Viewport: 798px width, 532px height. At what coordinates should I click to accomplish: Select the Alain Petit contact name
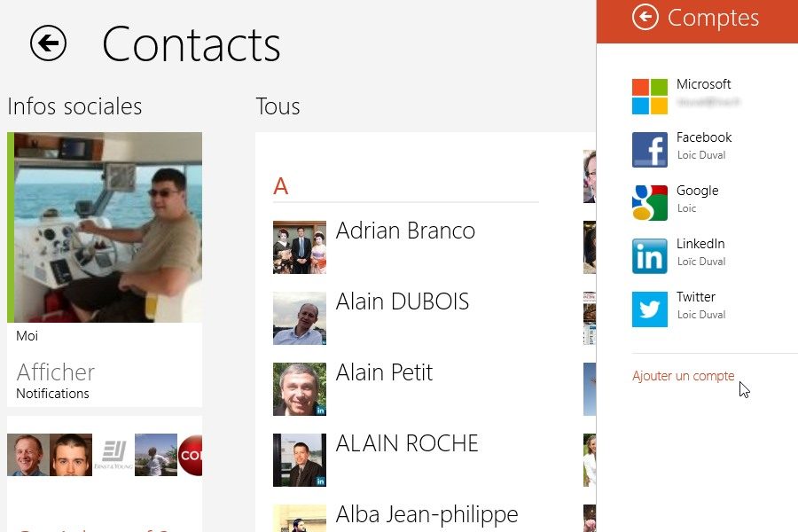tap(384, 372)
